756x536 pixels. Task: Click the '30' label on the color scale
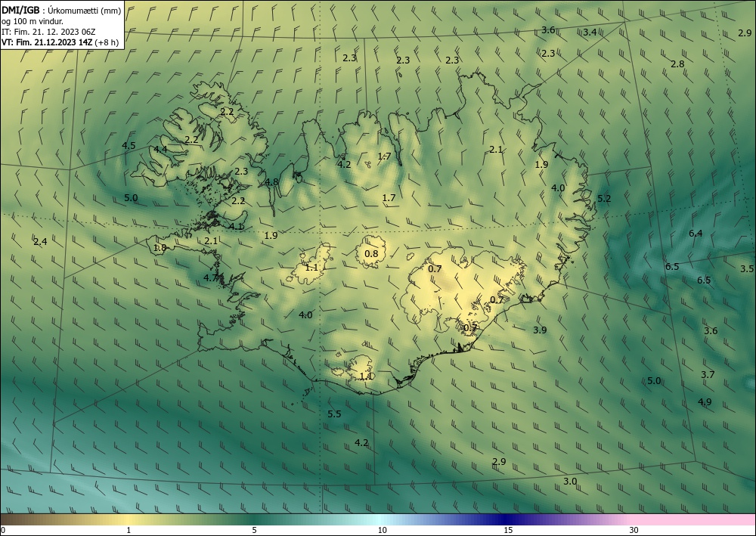click(x=634, y=531)
